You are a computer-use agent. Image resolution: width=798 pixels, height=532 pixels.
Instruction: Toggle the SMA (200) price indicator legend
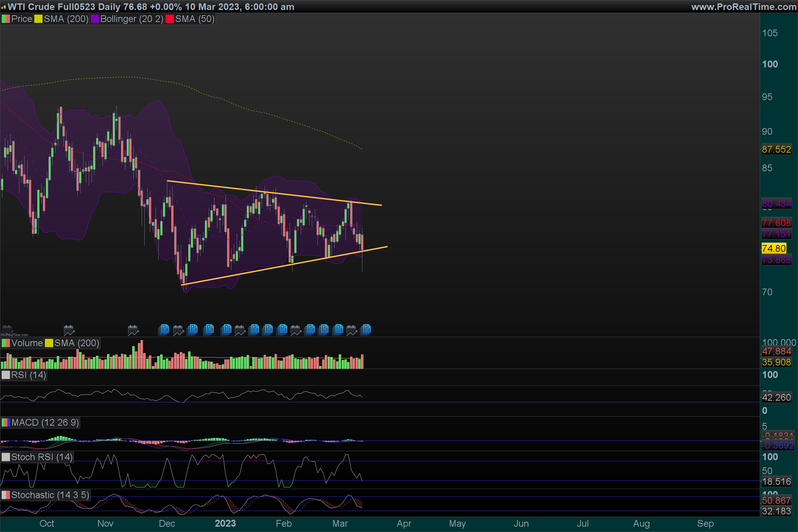66,19
